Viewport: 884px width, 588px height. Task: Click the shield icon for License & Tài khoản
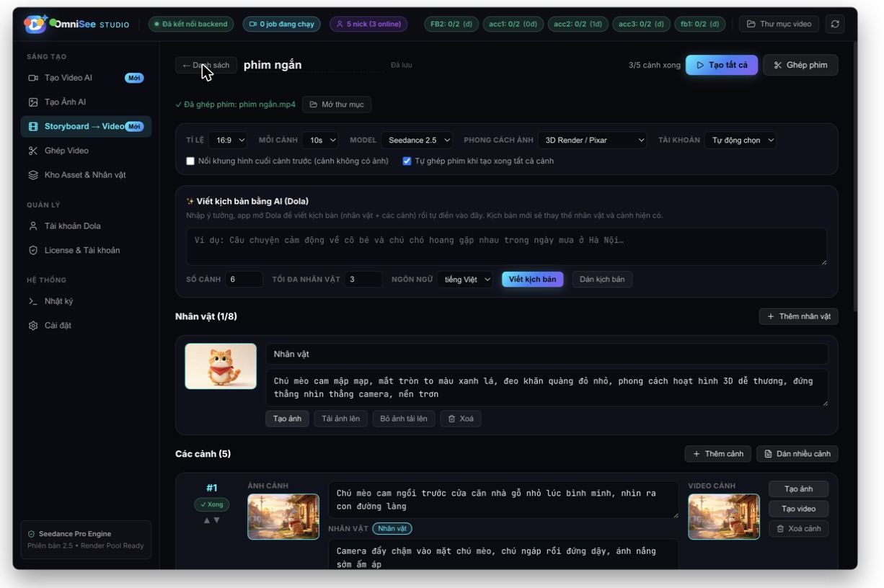(x=33, y=251)
